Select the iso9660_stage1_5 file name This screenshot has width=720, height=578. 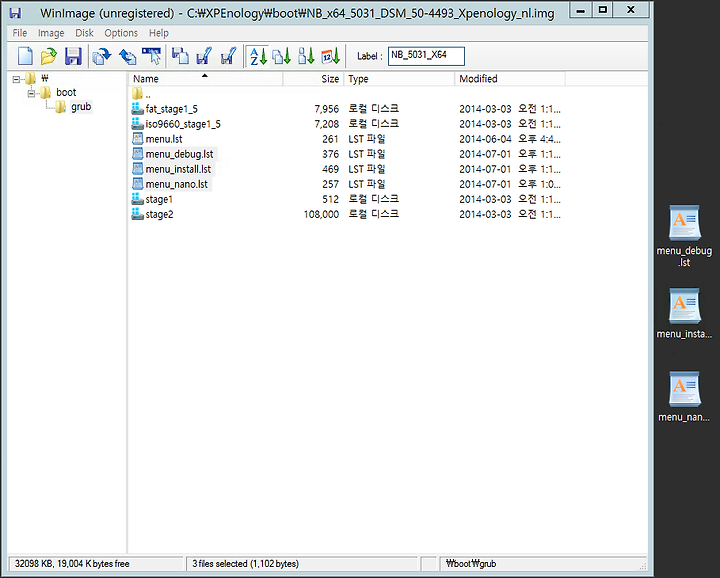coord(183,124)
